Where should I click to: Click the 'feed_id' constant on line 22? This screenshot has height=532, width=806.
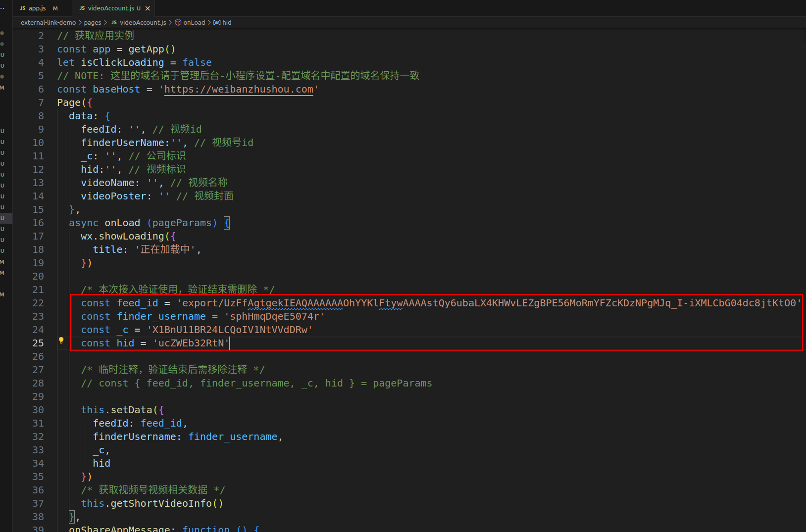click(137, 303)
